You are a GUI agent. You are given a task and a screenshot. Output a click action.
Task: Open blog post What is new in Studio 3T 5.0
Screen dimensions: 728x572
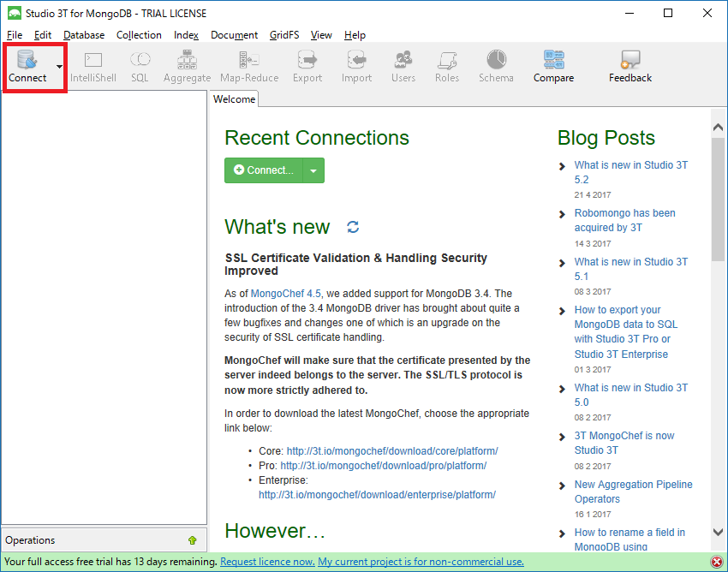[x=631, y=395]
